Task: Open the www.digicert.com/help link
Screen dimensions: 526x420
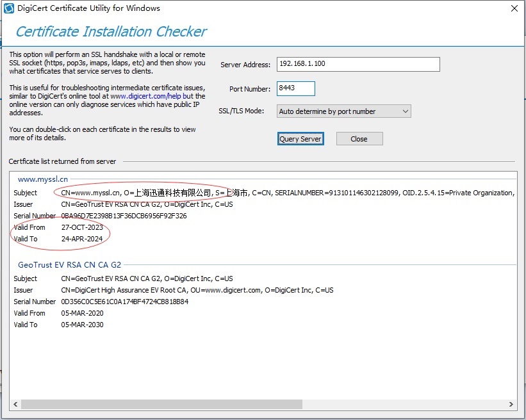Action: 145,96
